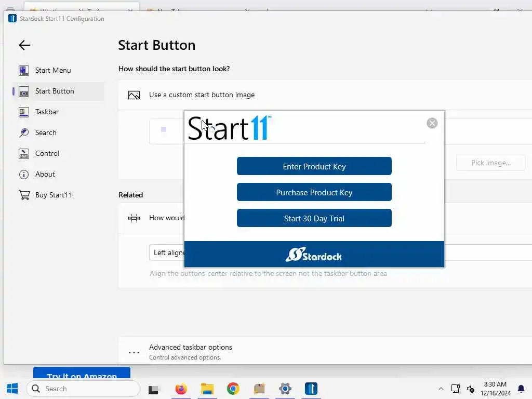Click the start button image preview thumbnail
Screen dimensions: 532x399
tap(164, 129)
